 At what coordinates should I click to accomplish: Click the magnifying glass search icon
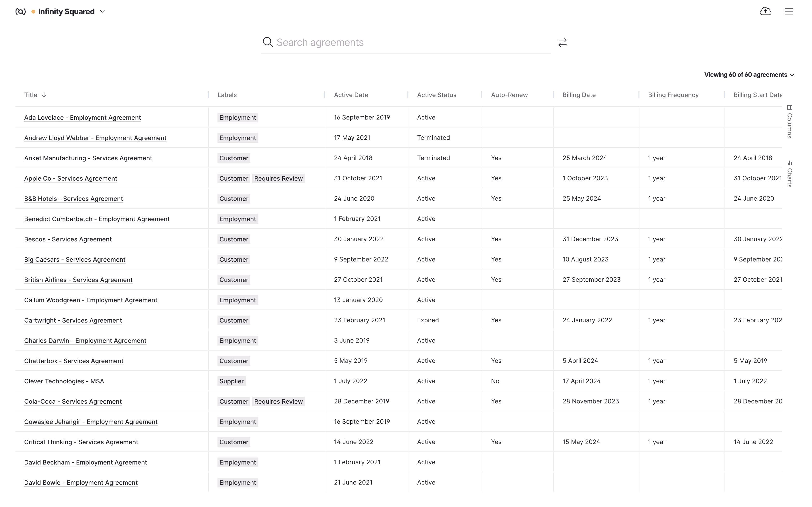coord(268,42)
